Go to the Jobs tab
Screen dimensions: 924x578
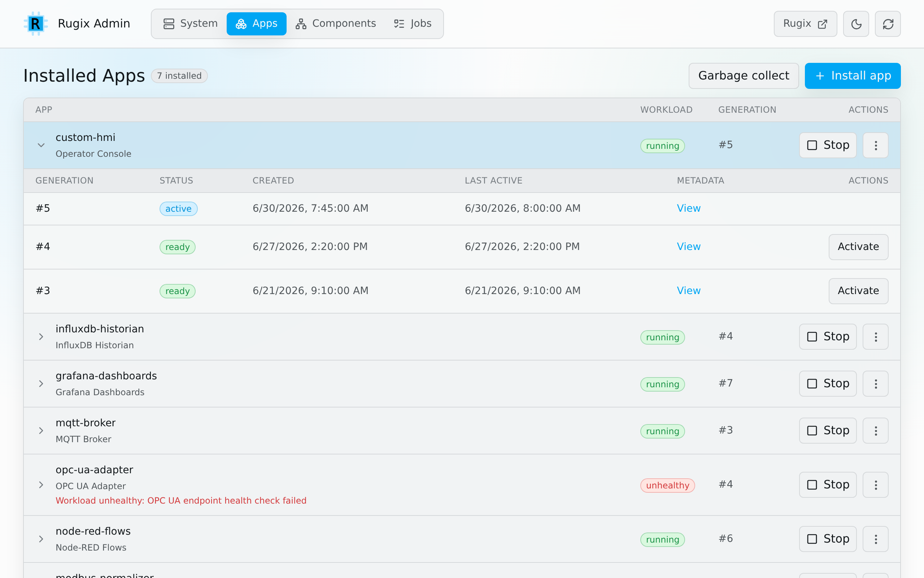click(x=413, y=24)
